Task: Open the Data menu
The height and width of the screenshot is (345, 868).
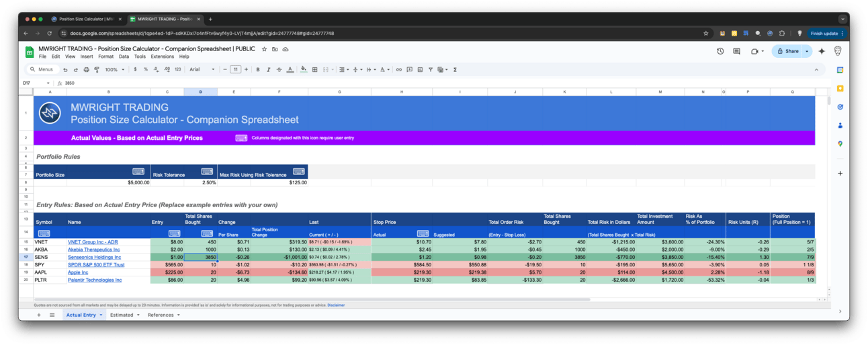Action: 124,56
